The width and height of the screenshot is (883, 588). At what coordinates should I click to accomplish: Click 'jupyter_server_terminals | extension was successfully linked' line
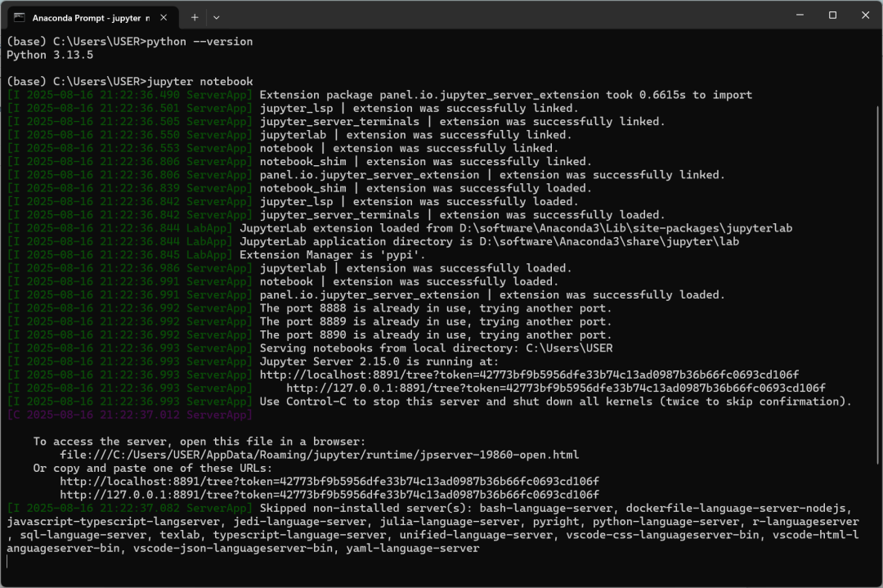click(462, 122)
